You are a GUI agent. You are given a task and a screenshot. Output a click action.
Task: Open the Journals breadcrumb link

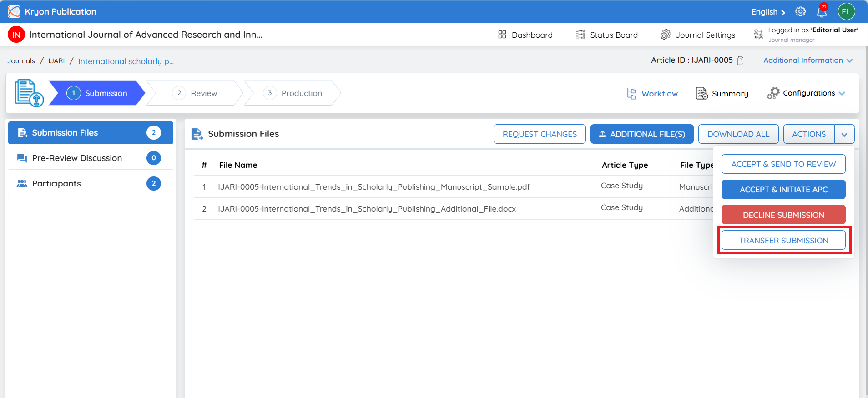[x=21, y=61]
